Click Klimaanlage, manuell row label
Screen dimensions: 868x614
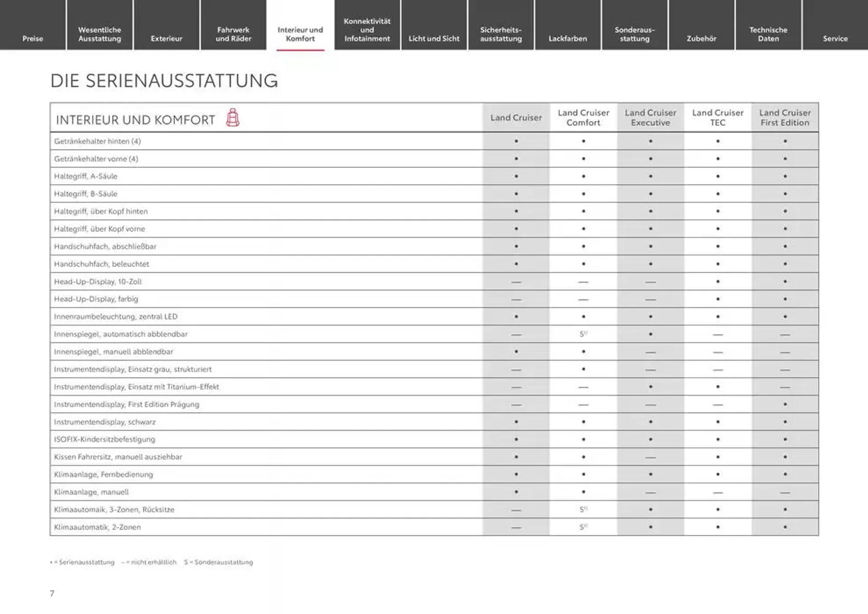pyautogui.click(x=91, y=492)
